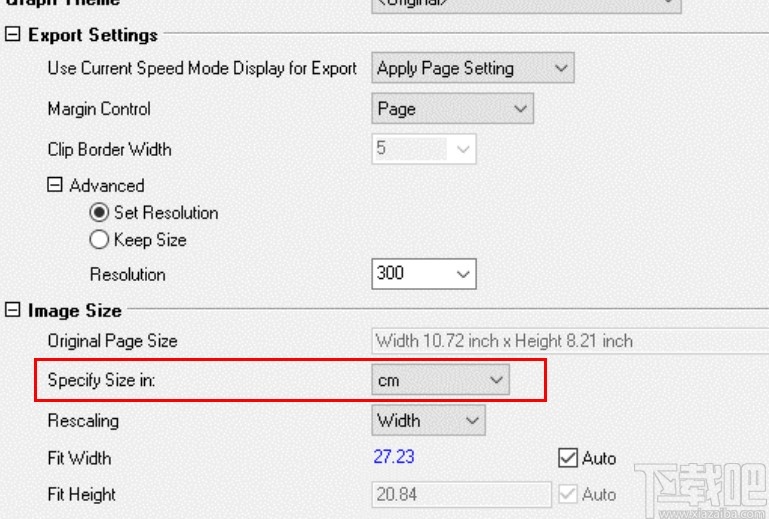Select the Set Resolution radio button

coord(99,213)
